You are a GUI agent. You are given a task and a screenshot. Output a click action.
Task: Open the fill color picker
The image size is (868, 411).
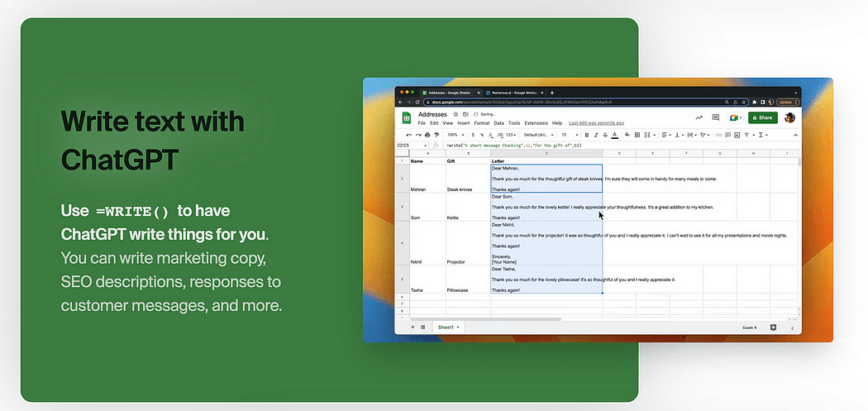tap(627, 135)
